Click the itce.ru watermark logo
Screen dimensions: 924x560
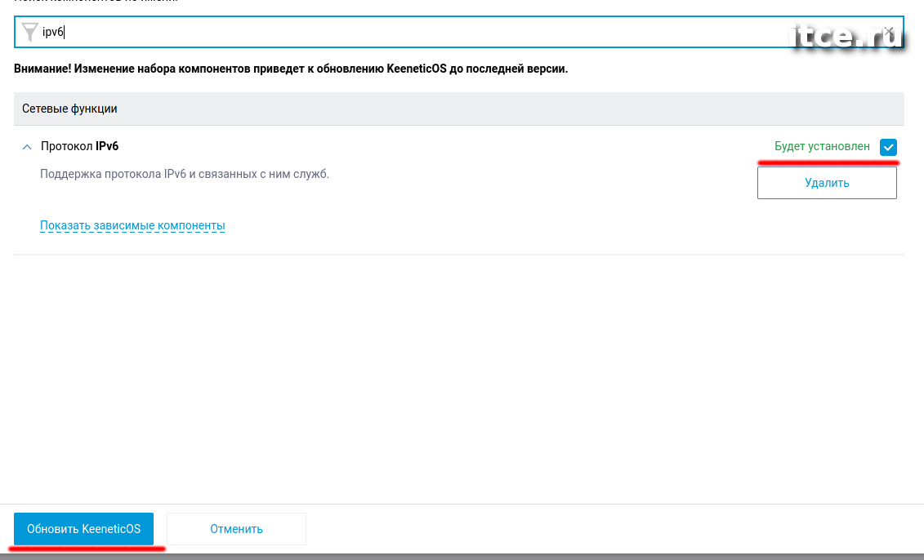[846, 37]
